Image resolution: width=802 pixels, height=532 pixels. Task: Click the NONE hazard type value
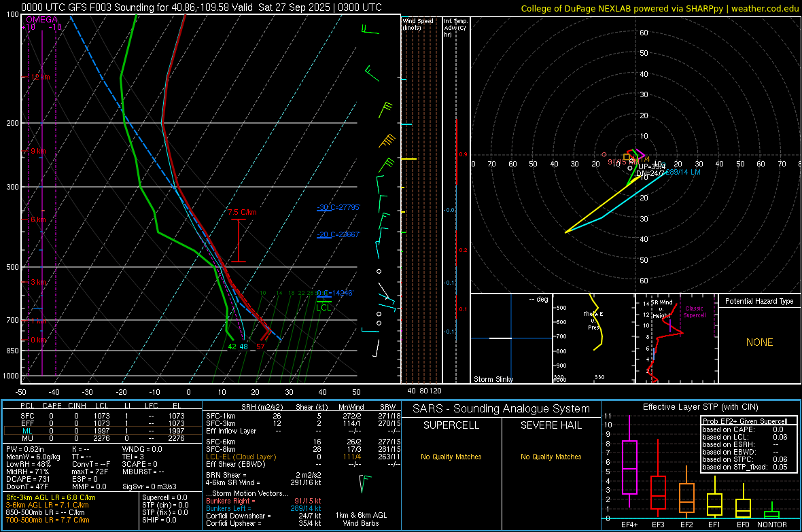tap(759, 342)
